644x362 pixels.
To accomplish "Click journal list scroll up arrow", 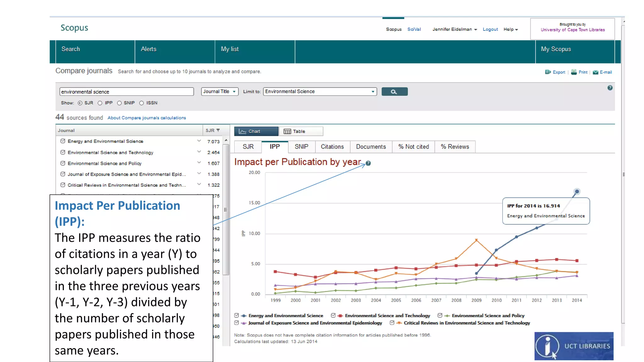I will click(x=226, y=140).
